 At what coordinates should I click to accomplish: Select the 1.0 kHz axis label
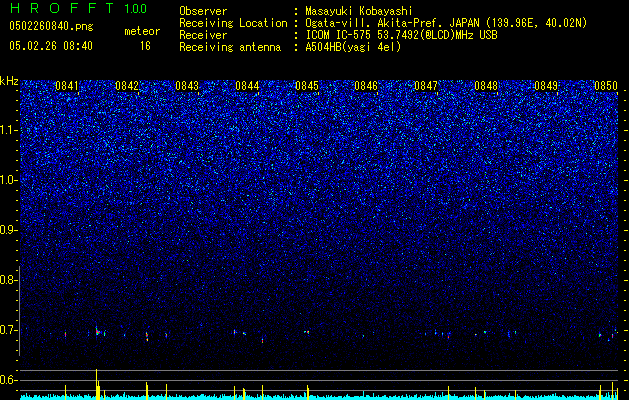pos(8,180)
